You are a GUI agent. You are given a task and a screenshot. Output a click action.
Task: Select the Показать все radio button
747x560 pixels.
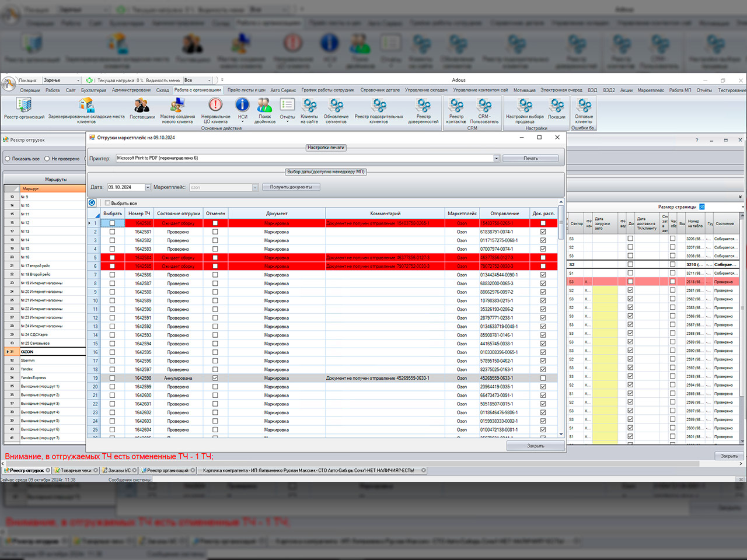(8, 159)
